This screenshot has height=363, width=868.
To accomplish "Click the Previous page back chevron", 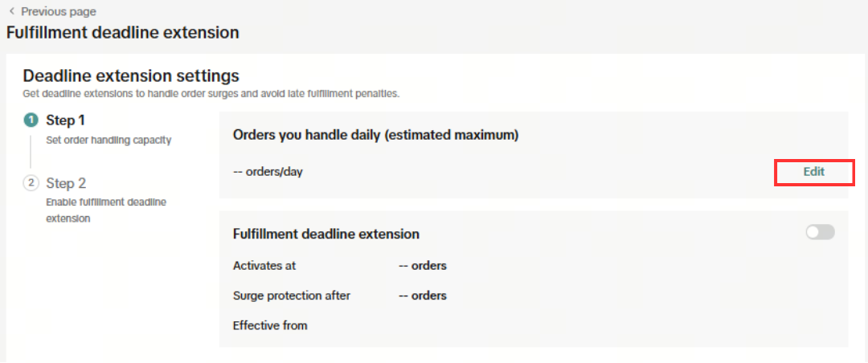I will coord(11,11).
